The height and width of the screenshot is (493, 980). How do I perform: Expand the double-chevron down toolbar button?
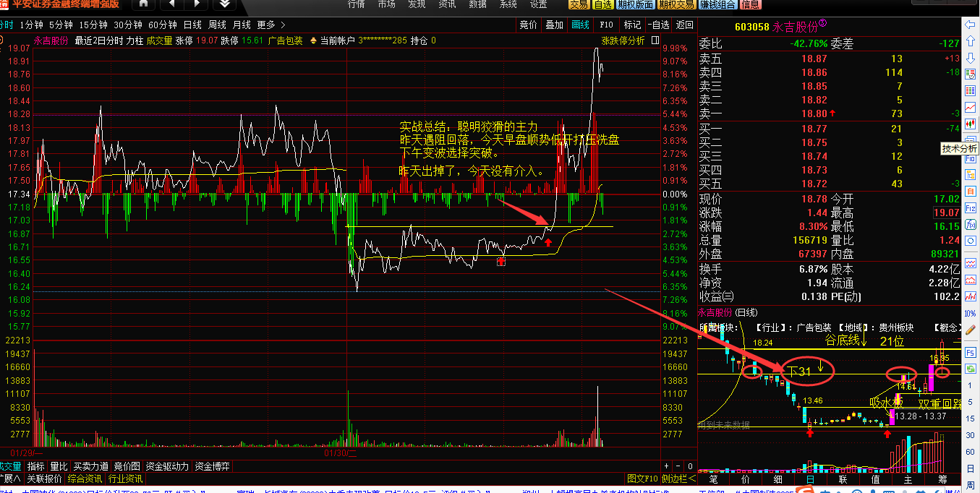[x=225, y=4]
